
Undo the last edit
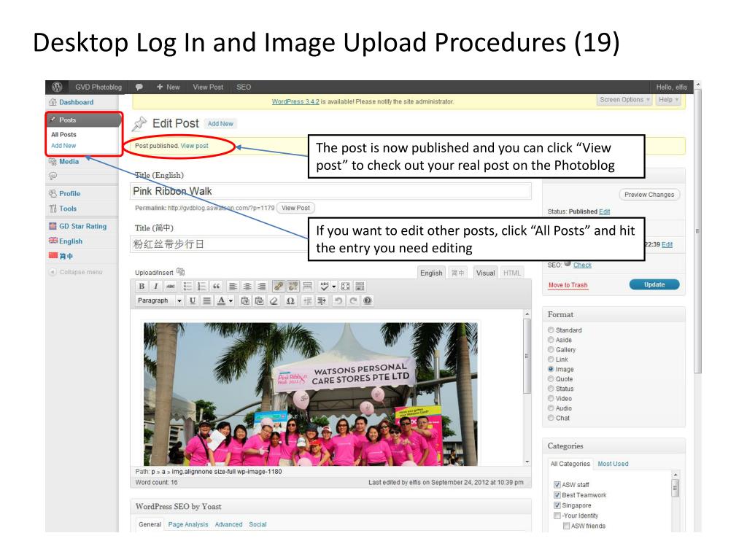[338, 300]
